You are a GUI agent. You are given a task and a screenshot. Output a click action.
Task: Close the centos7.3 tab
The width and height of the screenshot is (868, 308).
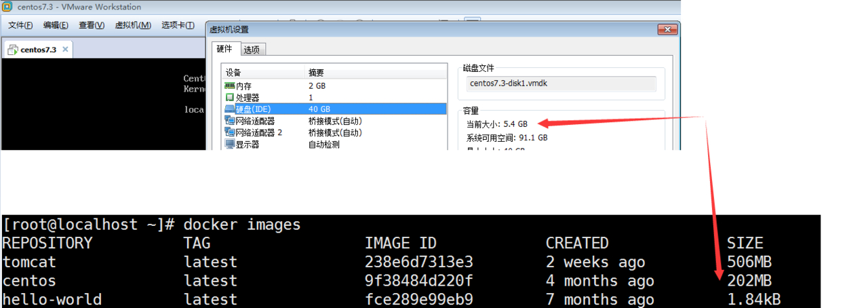65,50
